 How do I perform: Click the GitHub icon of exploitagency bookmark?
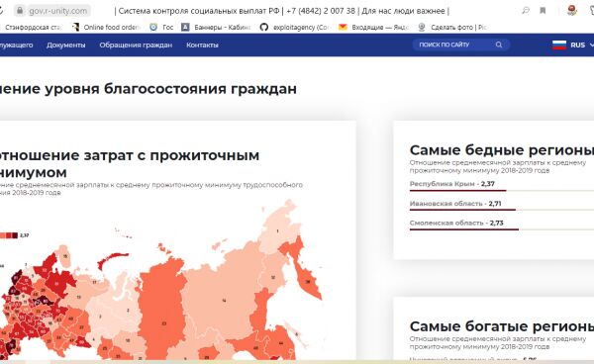264,27
